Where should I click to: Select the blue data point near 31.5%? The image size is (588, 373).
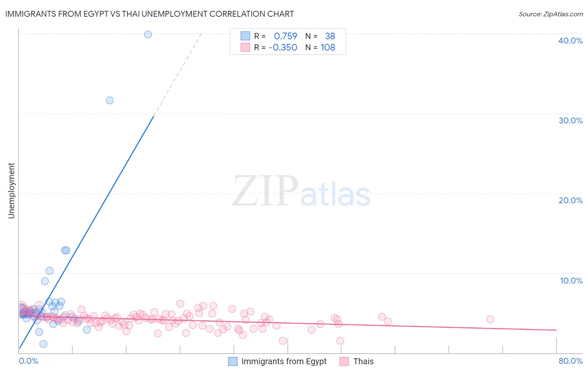(110, 100)
